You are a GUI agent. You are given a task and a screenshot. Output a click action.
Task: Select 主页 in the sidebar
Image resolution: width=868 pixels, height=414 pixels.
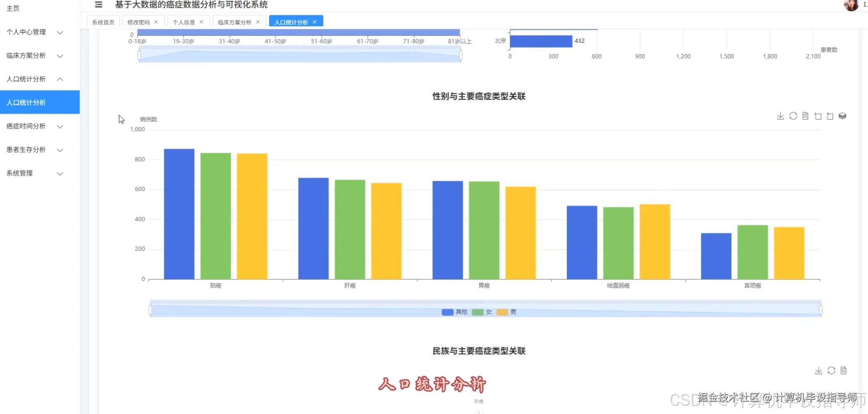(x=12, y=8)
